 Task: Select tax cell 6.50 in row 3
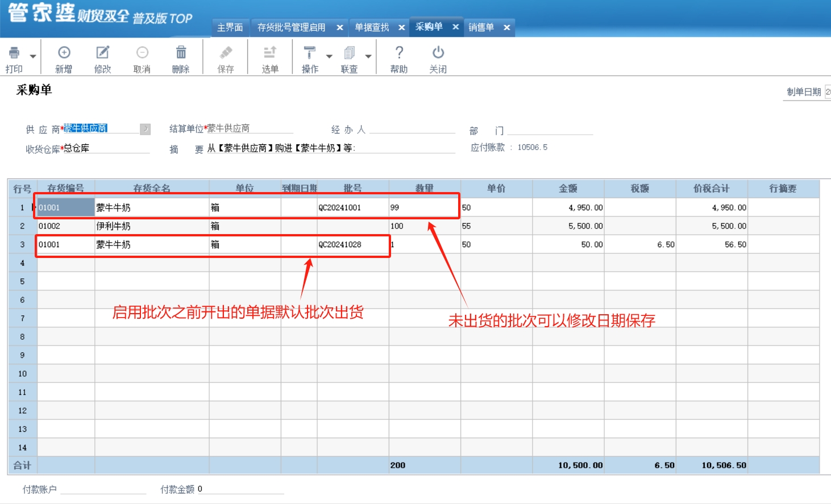click(640, 244)
